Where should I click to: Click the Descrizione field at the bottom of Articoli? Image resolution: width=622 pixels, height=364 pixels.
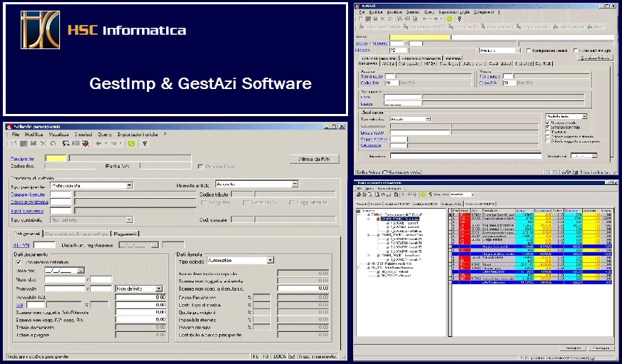pyautogui.click(x=466, y=156)
